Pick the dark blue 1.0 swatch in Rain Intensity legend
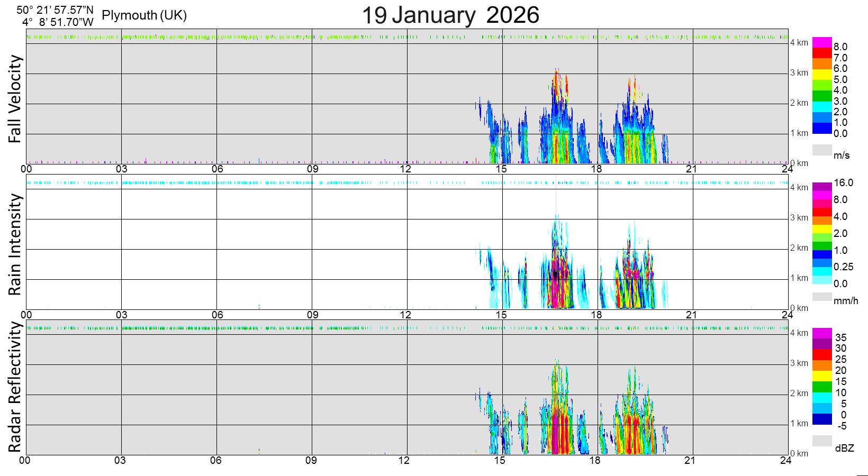The height and width of the screenshot is (476, 868). (822, 254)
